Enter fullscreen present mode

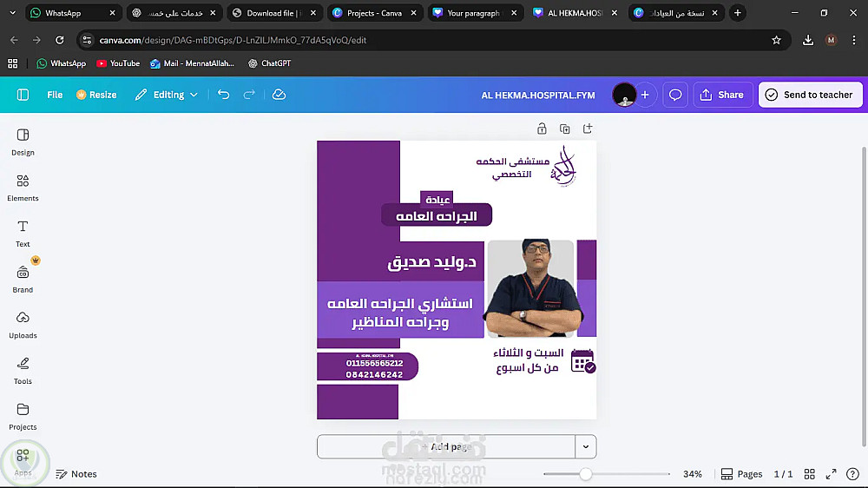click(x=831, y=474)
